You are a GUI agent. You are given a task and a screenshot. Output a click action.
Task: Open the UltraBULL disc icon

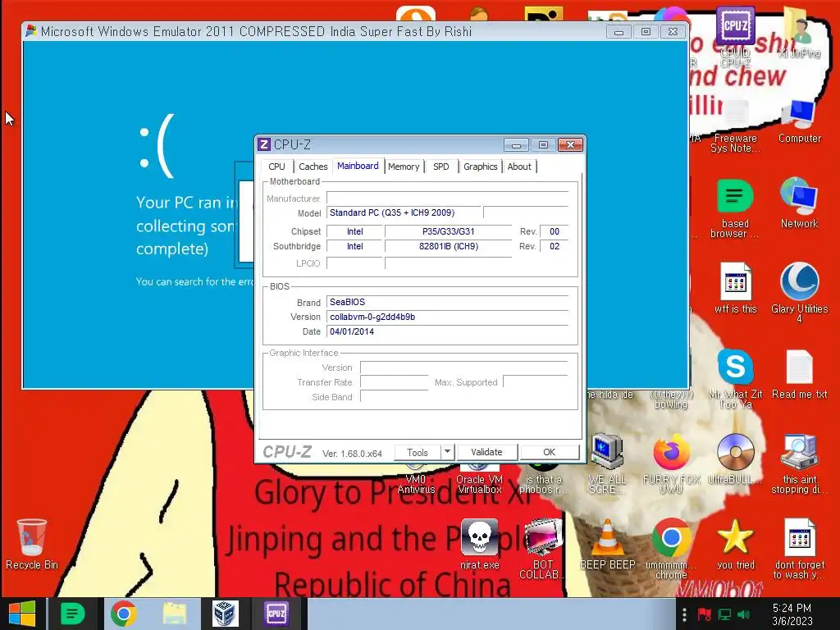coord(735,459)
